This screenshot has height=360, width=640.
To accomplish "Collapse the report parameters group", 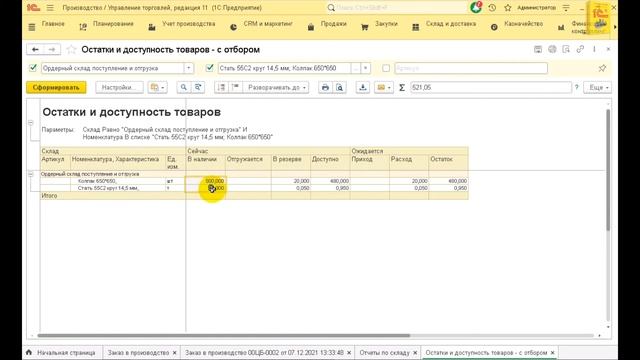I will [31, 123].
